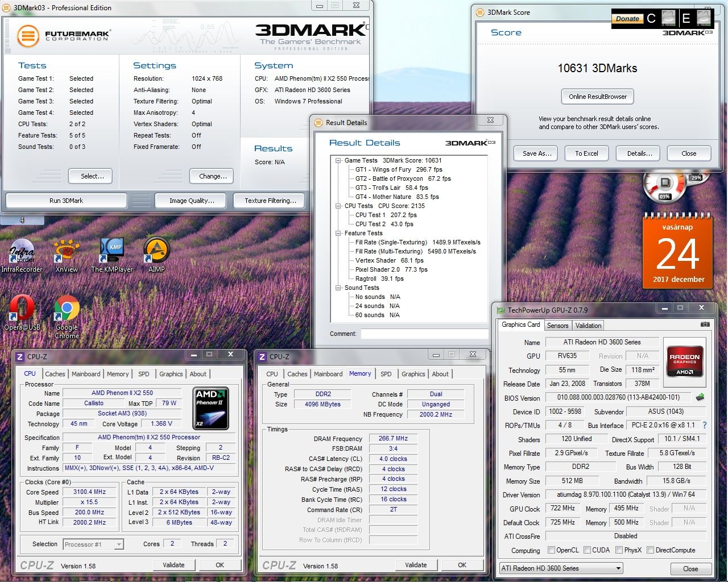Click Donate button at top right
Screen dimensions: 728x582
tap(627, 19)
